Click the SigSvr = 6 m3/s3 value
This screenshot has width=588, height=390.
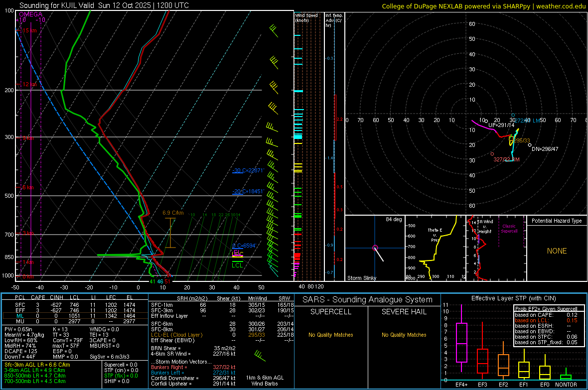[110, 357]
